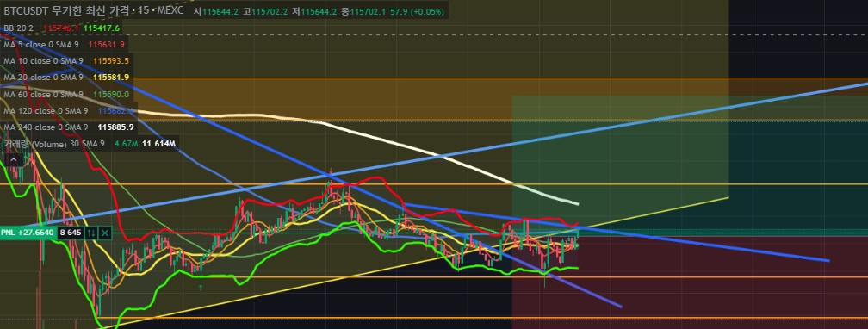868x329 pixels.
Task: Click the small green up-arrow marker below candles
Action: click(x=201, y=288)
